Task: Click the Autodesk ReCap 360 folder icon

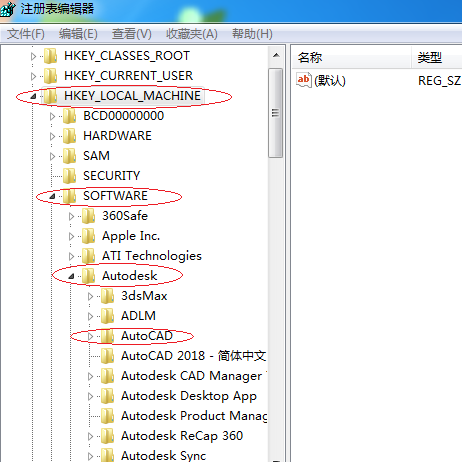Action: click(x=108, y=436)
